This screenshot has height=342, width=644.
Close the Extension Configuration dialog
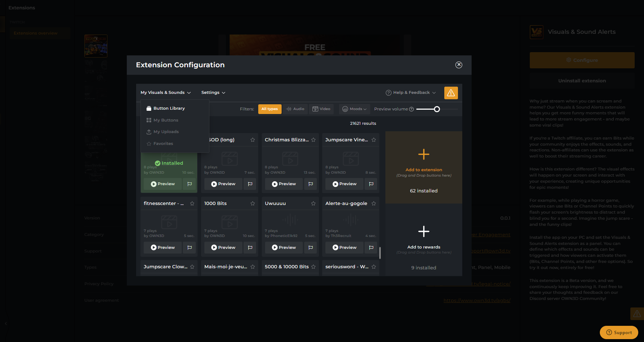pos(459,65)
